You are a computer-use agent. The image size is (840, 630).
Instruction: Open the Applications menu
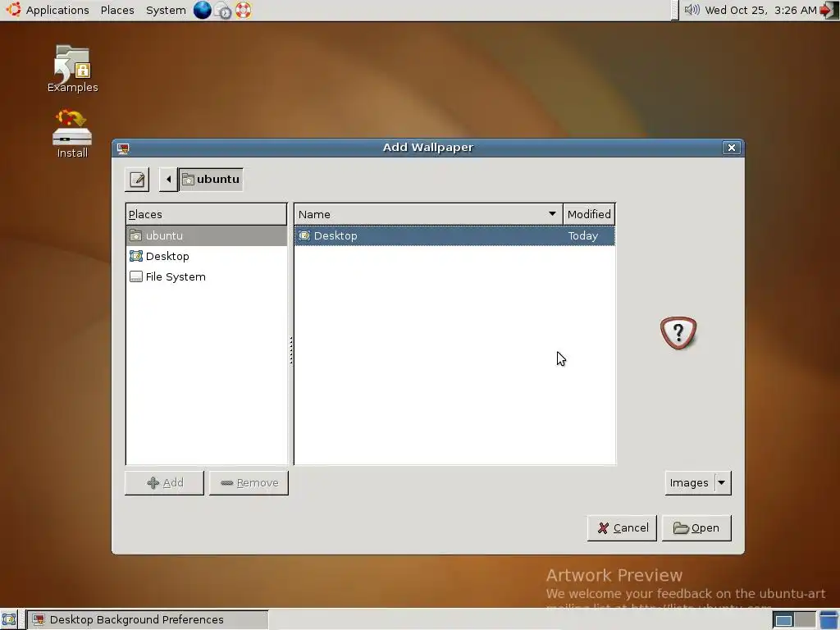(x=57, y=10)
